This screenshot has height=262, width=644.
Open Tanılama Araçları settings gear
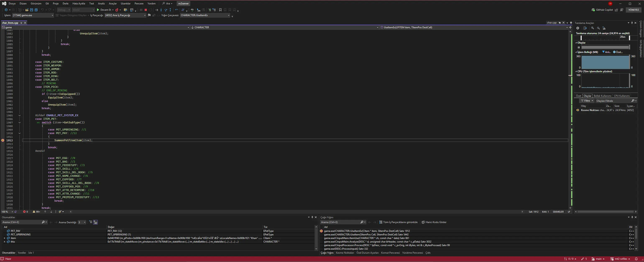[578, 28]
